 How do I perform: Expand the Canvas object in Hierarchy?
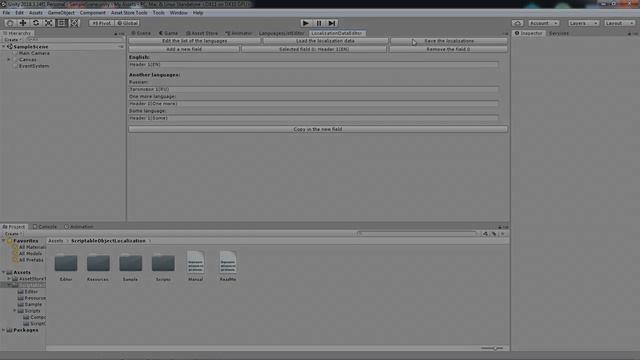tap(9, 60)
